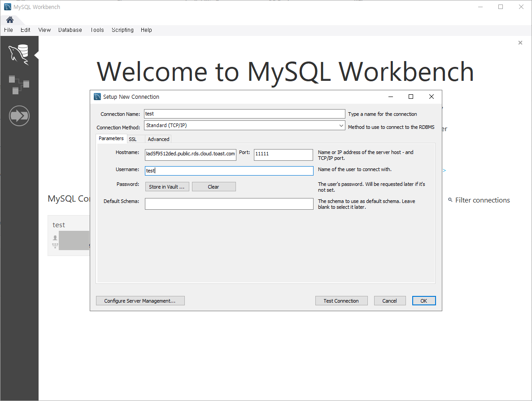Image resolution: width=532 pixels, height=401 pixels.
Task: Switch to the Advanced tab
Action: tap(158, 139)
